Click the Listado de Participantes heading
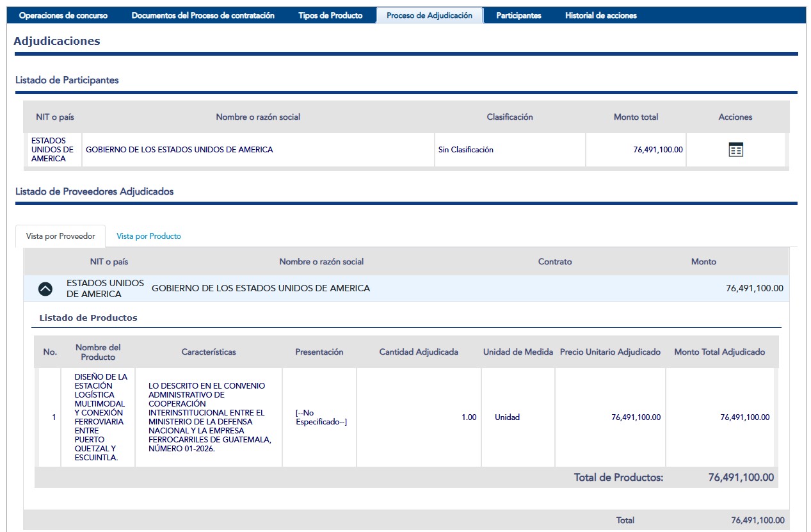The image size is (811, 532). tap(67, 80)
